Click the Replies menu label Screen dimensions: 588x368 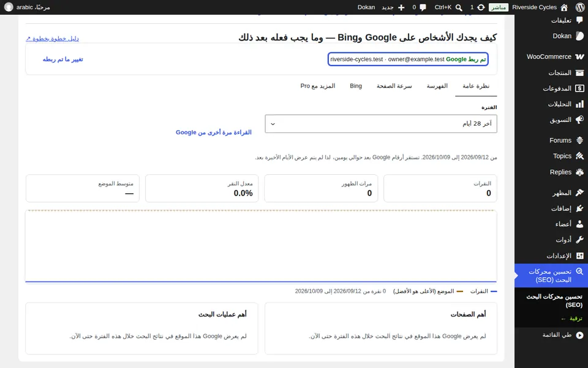[x=560, y=172]
